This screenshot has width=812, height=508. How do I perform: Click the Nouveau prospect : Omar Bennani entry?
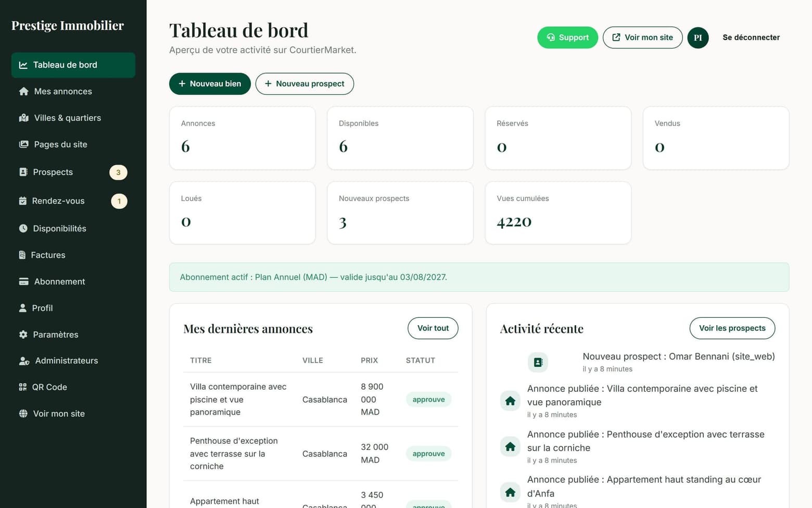click(679, 356)
